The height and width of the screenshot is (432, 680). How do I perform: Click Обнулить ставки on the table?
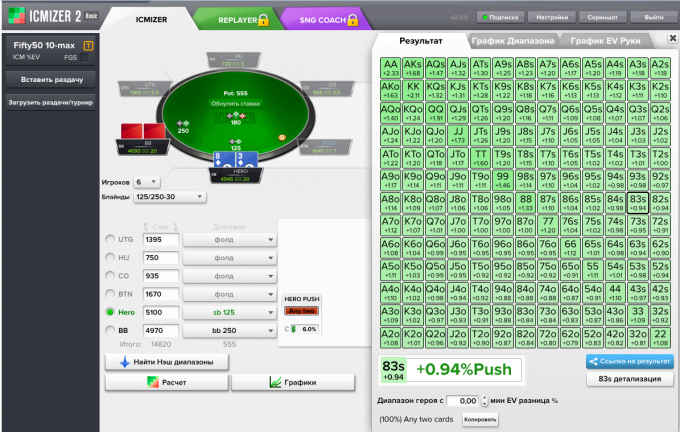click(x=235, y=104)
